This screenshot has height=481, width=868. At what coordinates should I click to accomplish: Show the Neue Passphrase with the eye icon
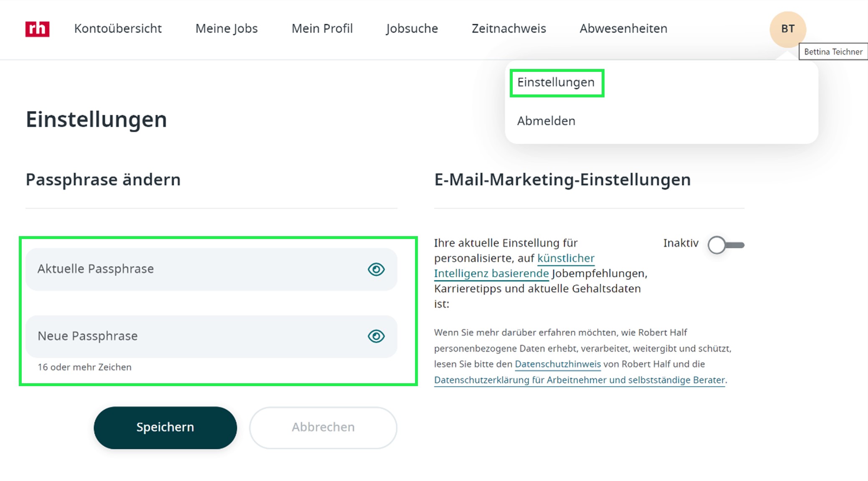[376, 336]
